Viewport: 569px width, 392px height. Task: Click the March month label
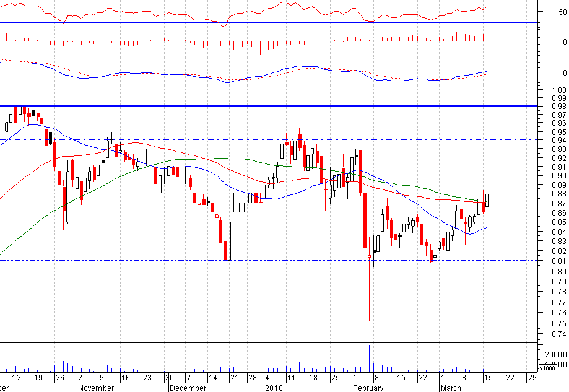coord(451,388)
